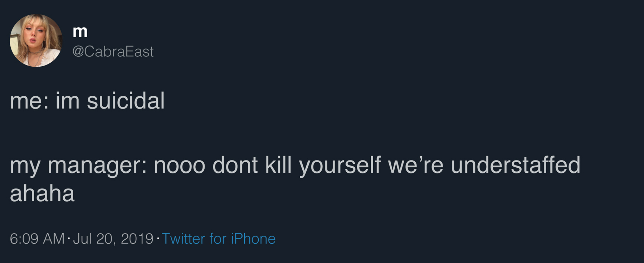Screen dimensions: 644x263
Task: Click the word "Twitter" in source link
Action: click(x=184, y=239)
